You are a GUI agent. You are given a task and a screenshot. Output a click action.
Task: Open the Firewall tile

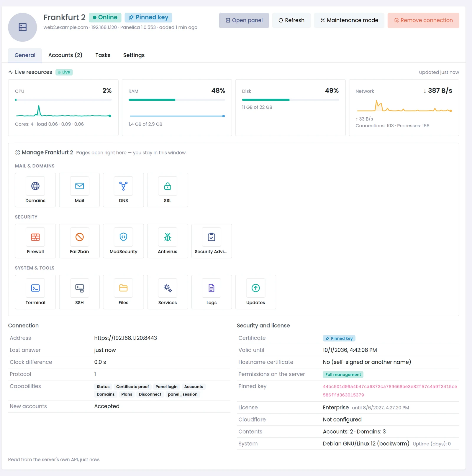point(35,241)
